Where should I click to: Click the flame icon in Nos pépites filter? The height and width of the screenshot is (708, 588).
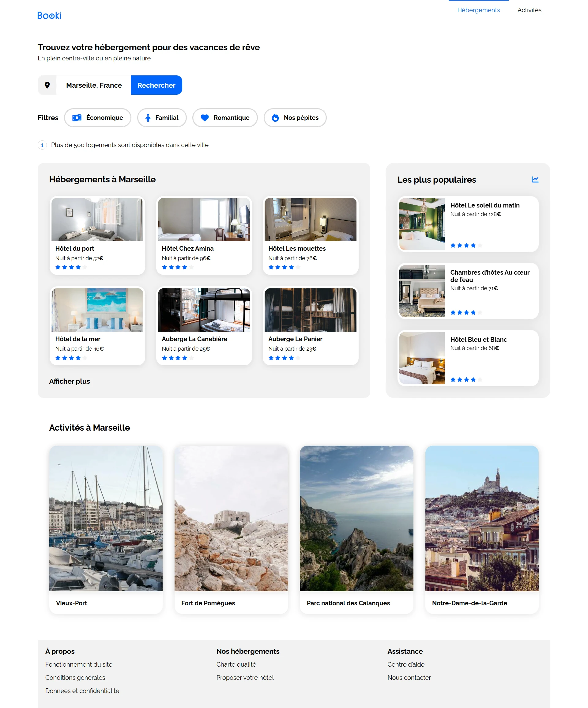click(x=275, y=118)
